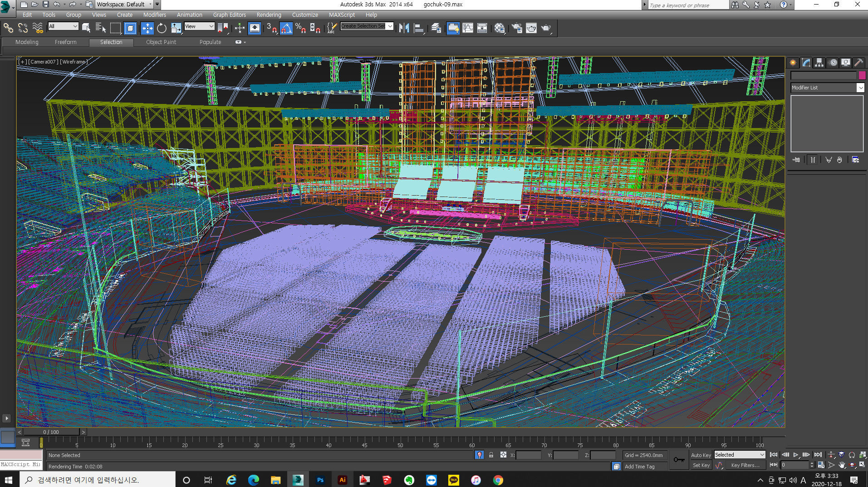Click the Auto Key button
The width and height of the screenshot is (868, 487).
coord(701,455)
